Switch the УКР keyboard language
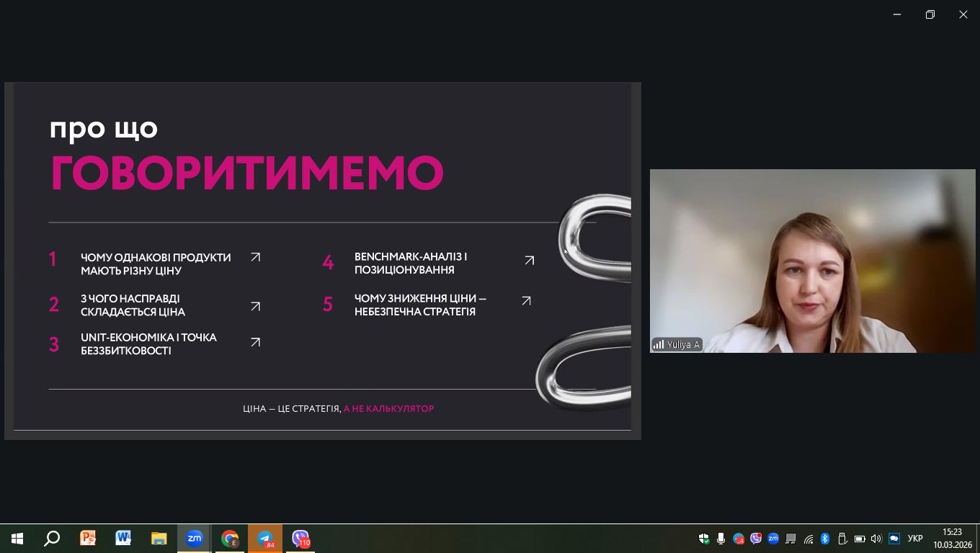The height and width of the screenshot is (553, 980). point(915,539)
